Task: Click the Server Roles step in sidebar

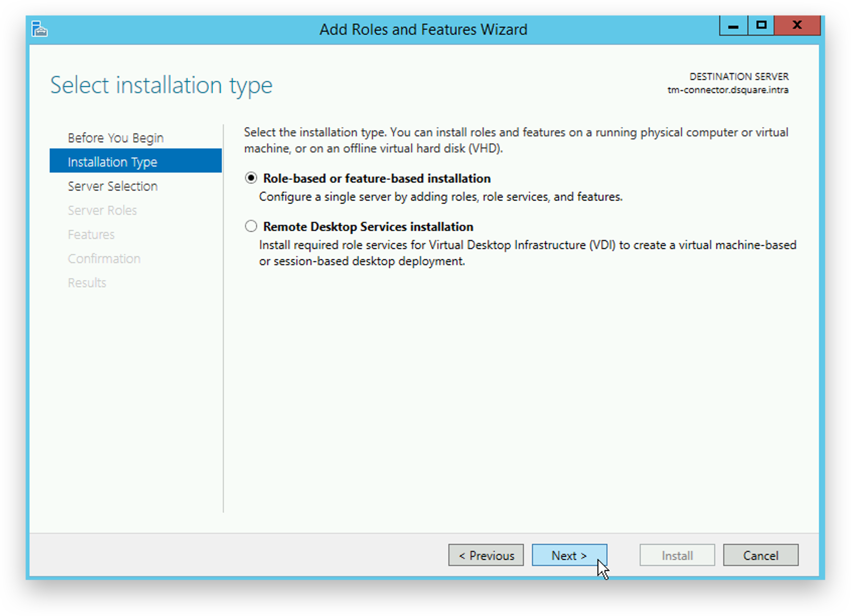Action: coord(102,210)
